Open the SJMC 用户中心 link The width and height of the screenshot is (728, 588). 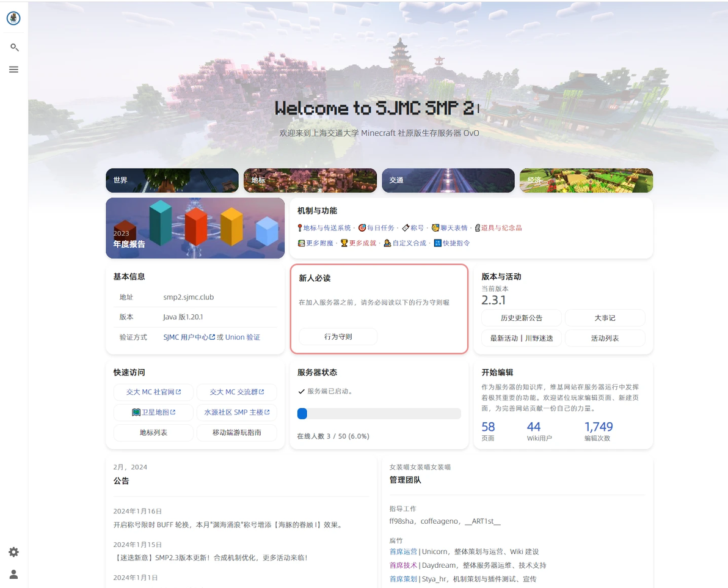[189, 337]
